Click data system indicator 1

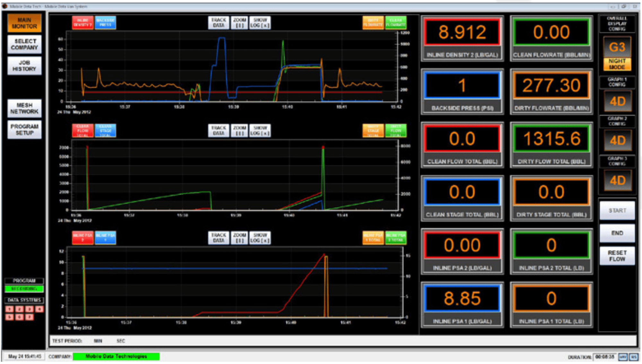pyautogui.click(x=10, y=309)
